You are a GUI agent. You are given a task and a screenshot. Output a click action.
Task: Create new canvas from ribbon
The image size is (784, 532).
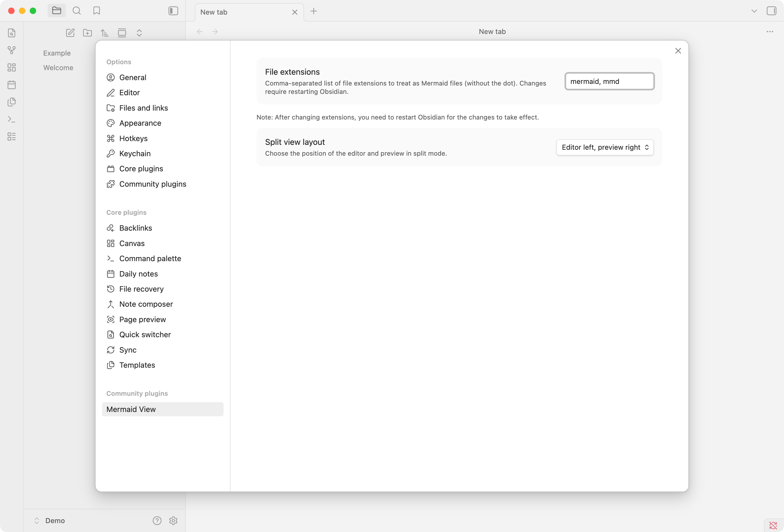[x=11, y=67]
